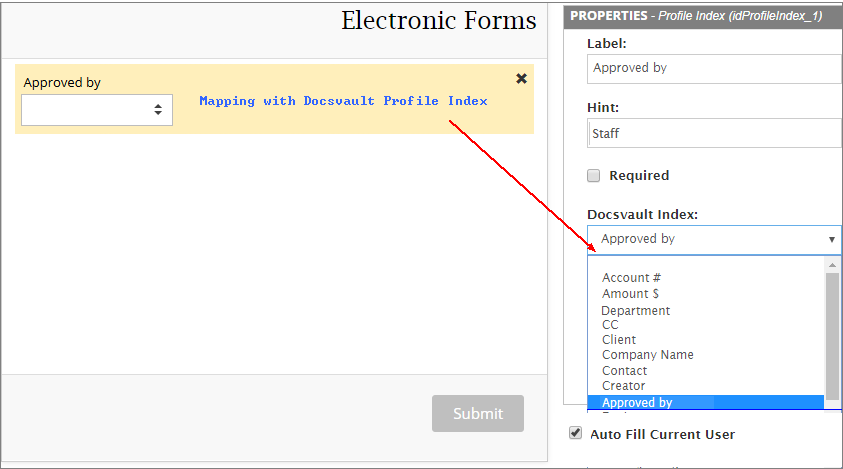Pick Department from the index list
The width and height of the screenshot is (843, 469).
click(636, 310)
